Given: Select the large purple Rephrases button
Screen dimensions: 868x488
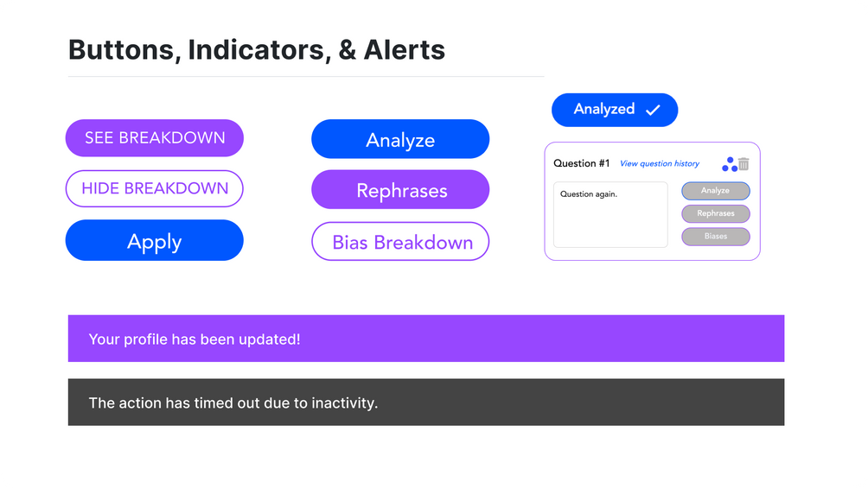Looking at the screenshot, I should click(400, 190).
